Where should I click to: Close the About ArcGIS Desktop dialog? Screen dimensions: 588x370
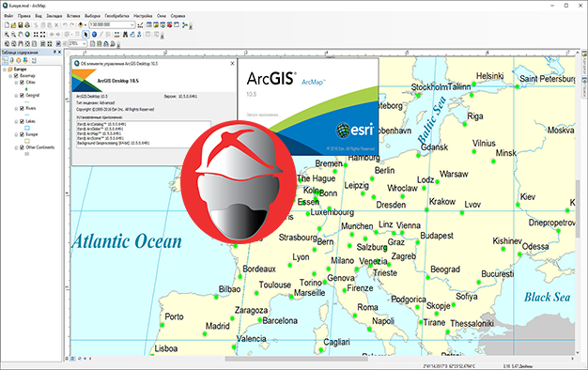tap(232, 63)
